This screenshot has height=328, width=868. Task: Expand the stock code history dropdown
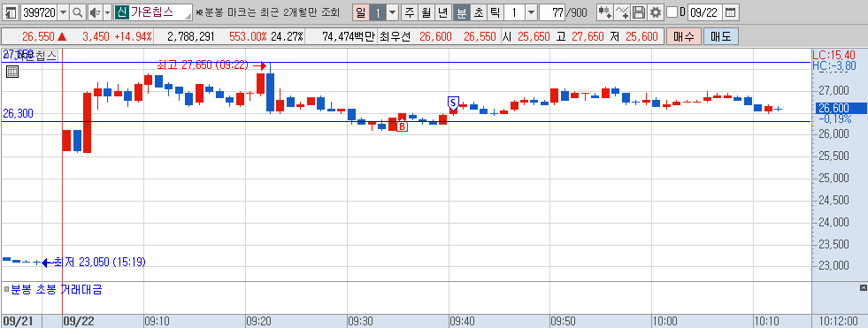pyautogui.click(x=63, y=11)
